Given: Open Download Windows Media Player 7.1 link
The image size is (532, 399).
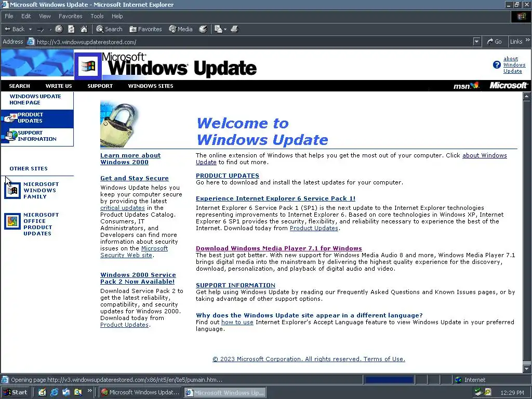Looking at the screenshot, I should pos(279,248).
